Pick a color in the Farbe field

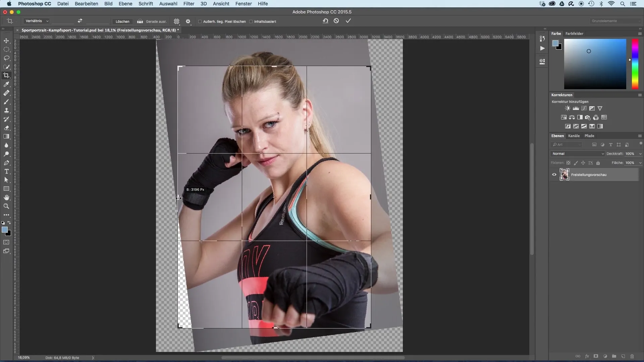click(595, 64)
